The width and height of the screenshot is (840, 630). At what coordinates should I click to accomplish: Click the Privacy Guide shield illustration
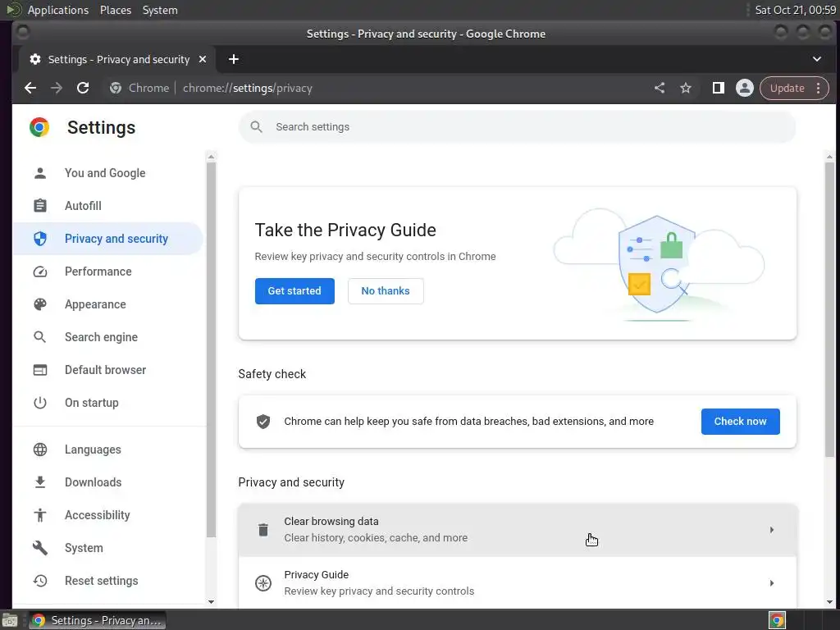(x=657, y=264)
